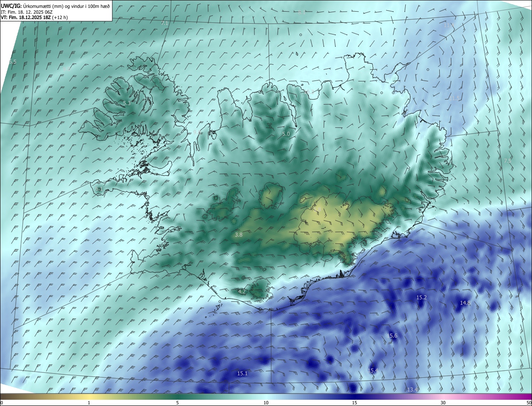Click the 30 tick on the color scale

[x=443, y=403]
